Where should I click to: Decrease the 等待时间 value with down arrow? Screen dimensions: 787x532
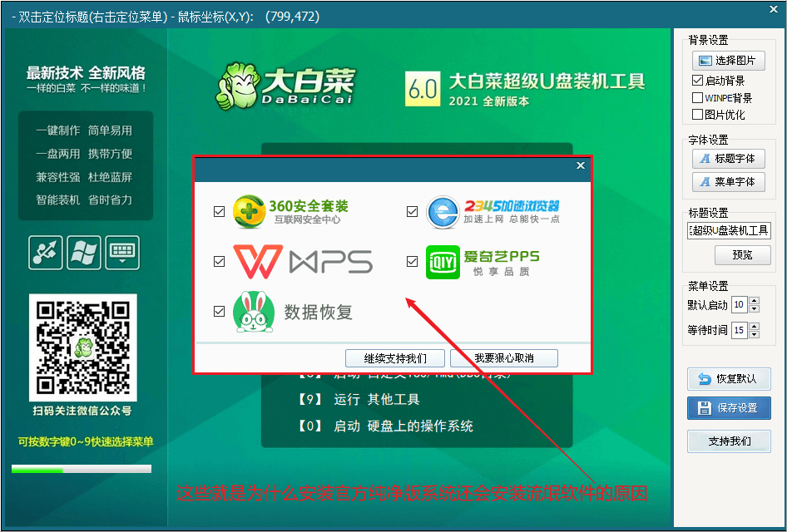coord(754,334)
